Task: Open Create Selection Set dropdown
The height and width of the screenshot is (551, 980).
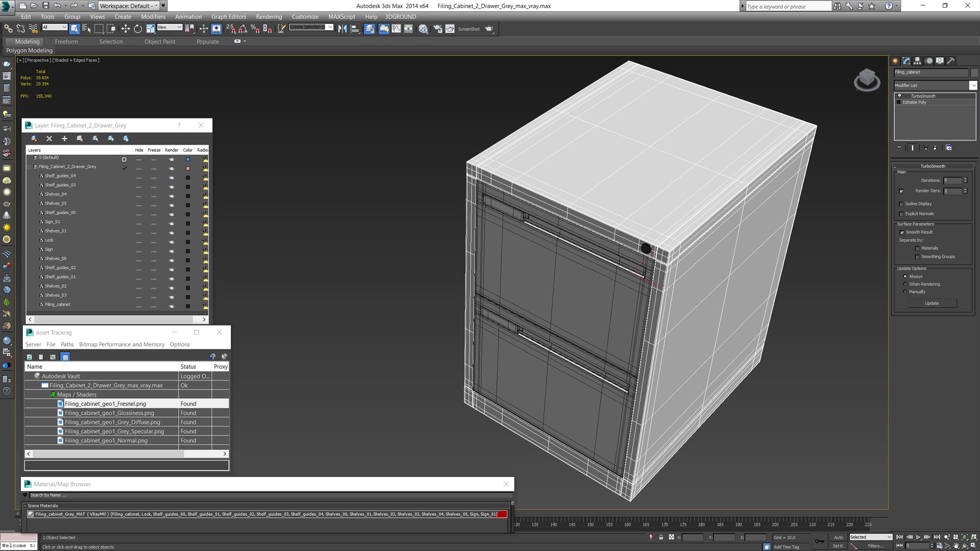Action: [311, 27]
